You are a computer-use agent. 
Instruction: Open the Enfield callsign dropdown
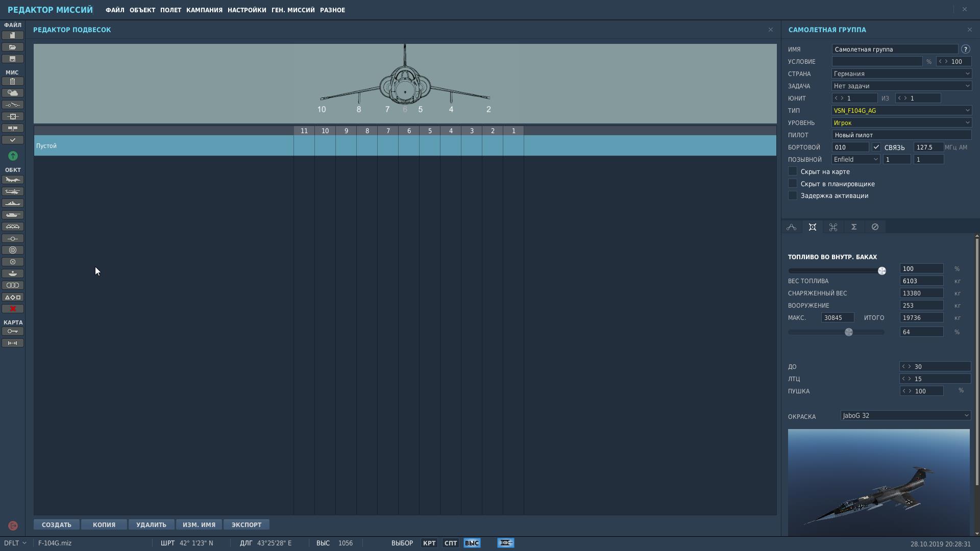point(856,159)
